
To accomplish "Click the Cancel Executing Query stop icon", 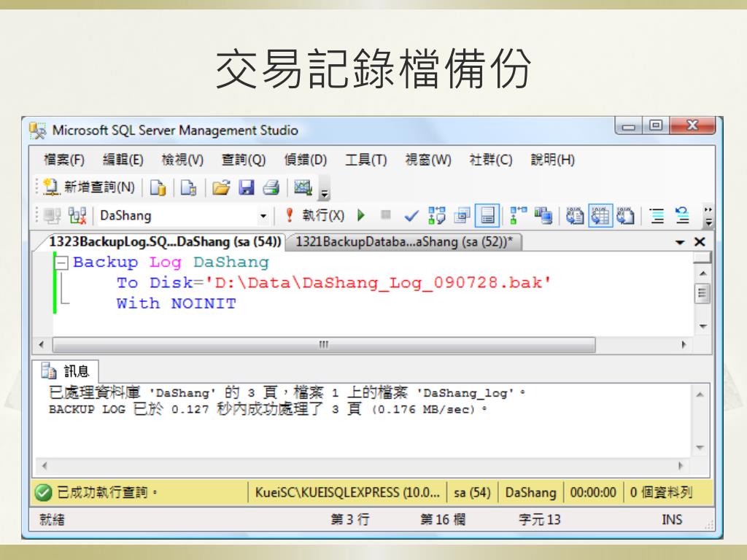I will (x=386, y=215).
